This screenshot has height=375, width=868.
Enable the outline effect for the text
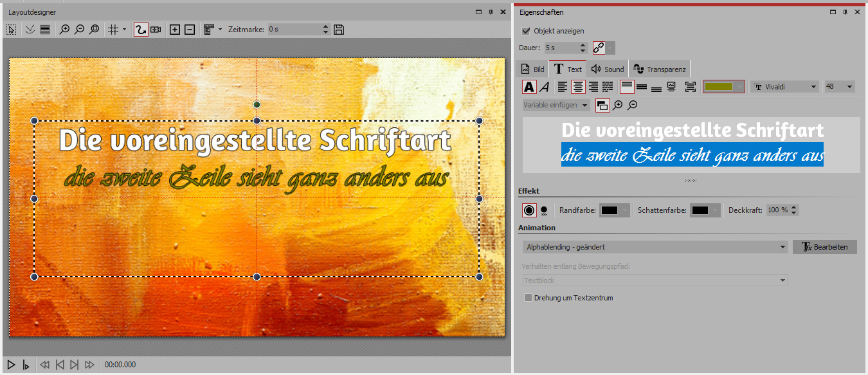pyautogui.click(x=529, y=210)
